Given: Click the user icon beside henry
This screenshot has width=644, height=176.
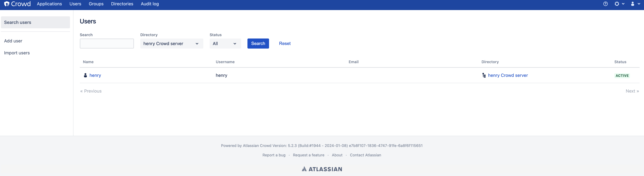Looking at the screenshot, I should click(85, 75).
